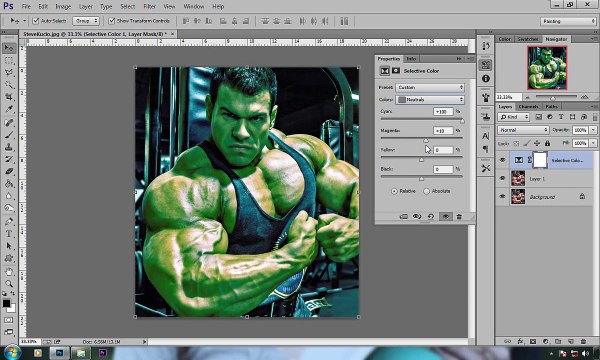This screenshot has height=360, width=600.
Task: Select the Clone Stamp tool
Action: tap(9, 147)
